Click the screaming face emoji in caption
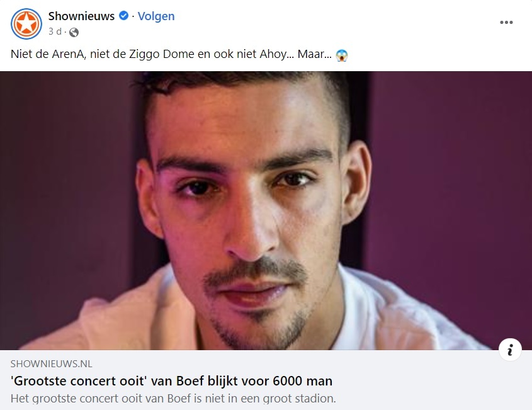The image size is (532, 410). point(342,55)
